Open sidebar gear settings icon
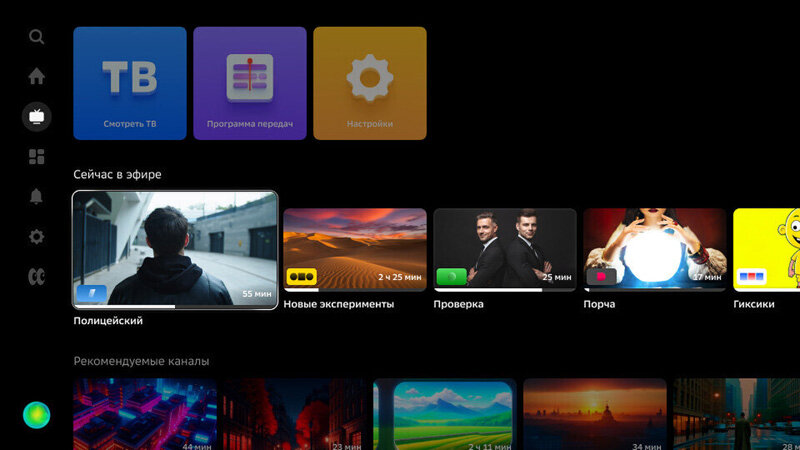 tap(36, 237)
